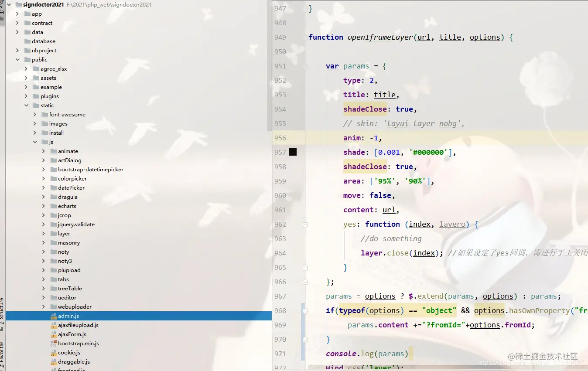This screenshot has height=371, width=588.
Task: Expand the artDialog folder
Action: [x=44, y=160]
